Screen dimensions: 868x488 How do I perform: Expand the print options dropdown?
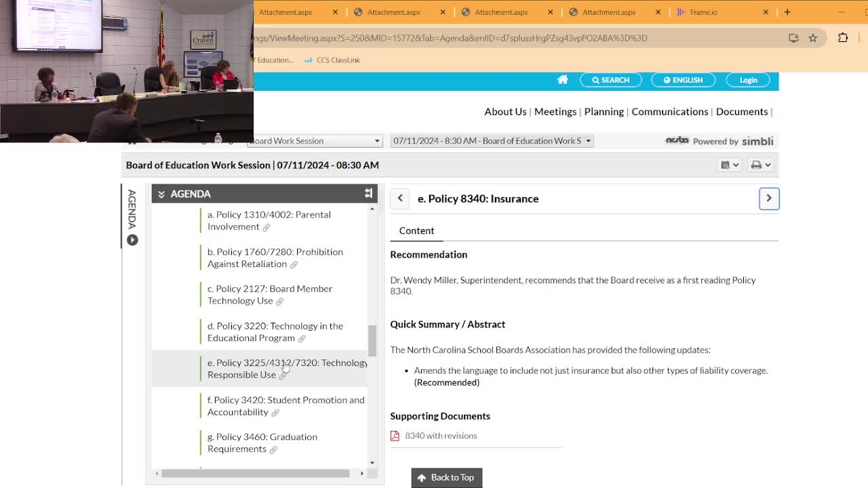point(761,165)
